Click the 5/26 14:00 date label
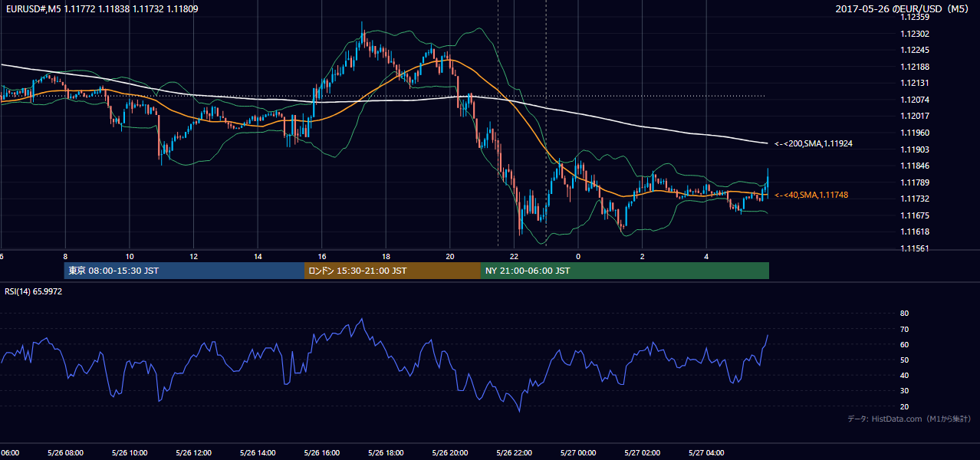 click(x=258, y=453)
